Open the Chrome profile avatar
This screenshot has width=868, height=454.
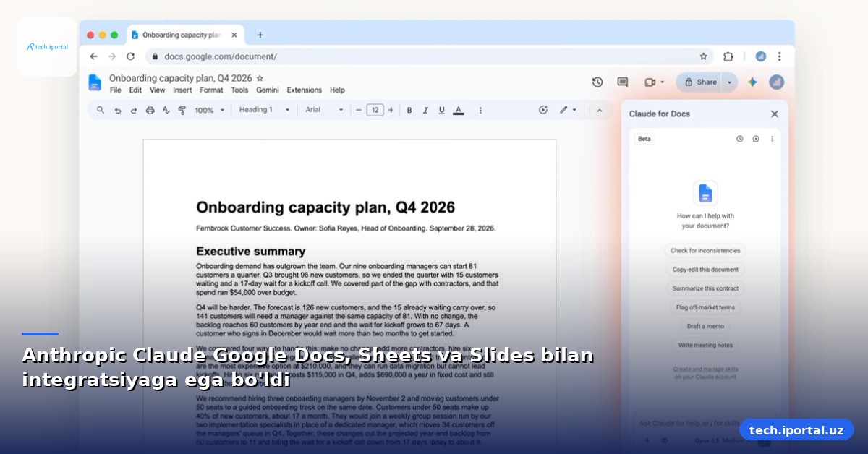point(760,56)
